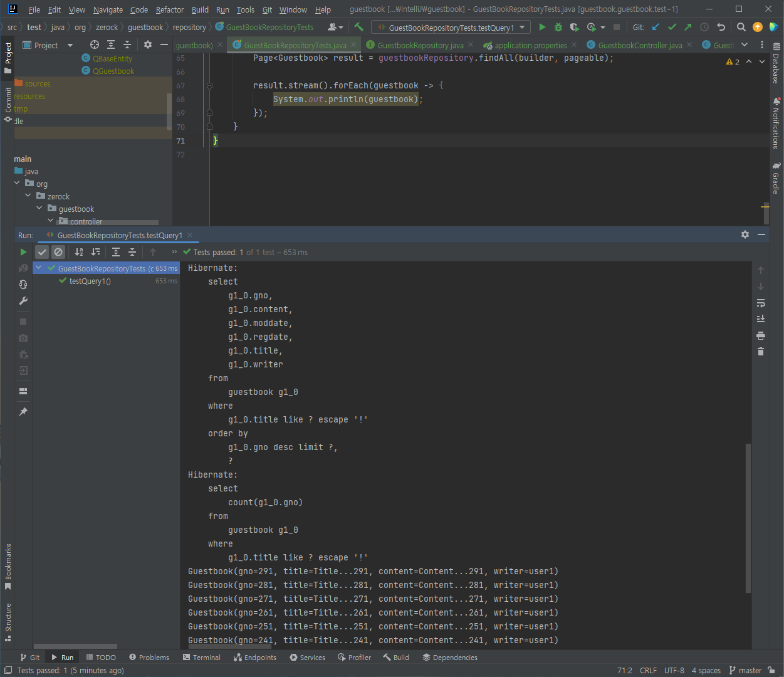Open the Gradle side panel

(776, 178)
